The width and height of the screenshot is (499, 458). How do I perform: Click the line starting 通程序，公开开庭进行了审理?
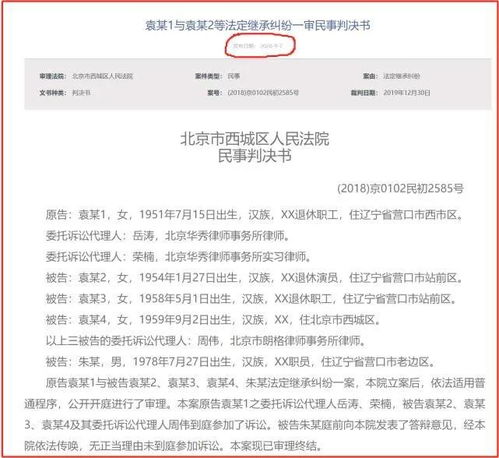point(255,404)
